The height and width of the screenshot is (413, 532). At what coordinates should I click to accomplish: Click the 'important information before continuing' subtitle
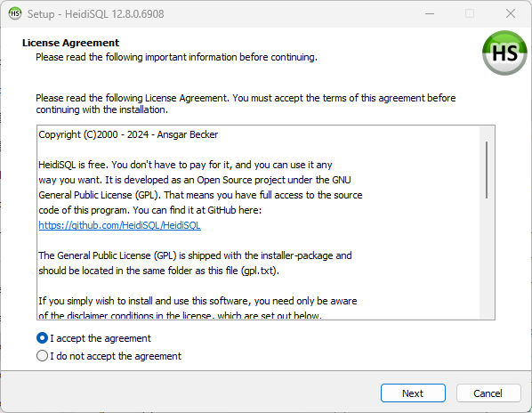pos(176,57)
